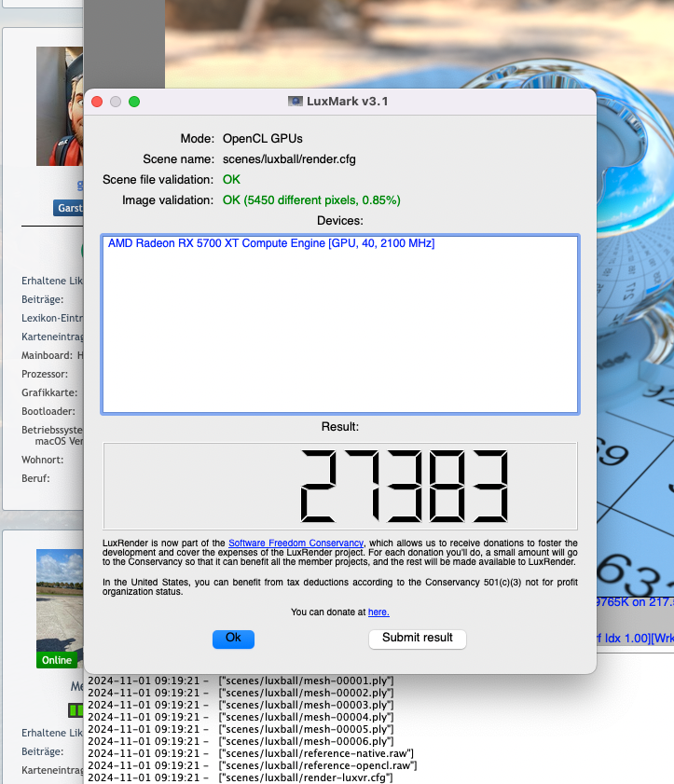Click the green zoom window button

[134, 102]
